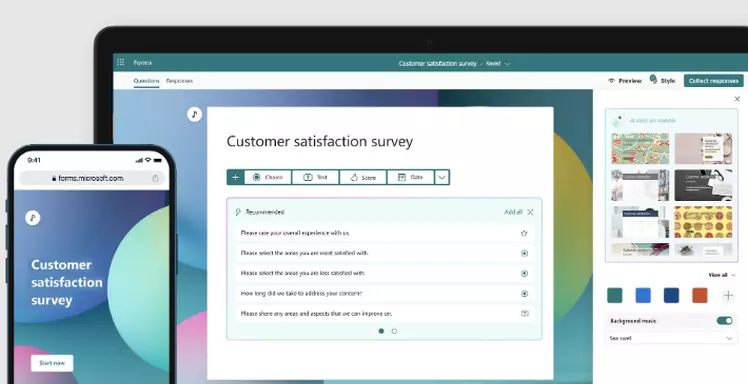The width and height of the screenshot is (748, 384).
Task: Dismiss the Recommended suggestions panel
Action: coord(530,212)
